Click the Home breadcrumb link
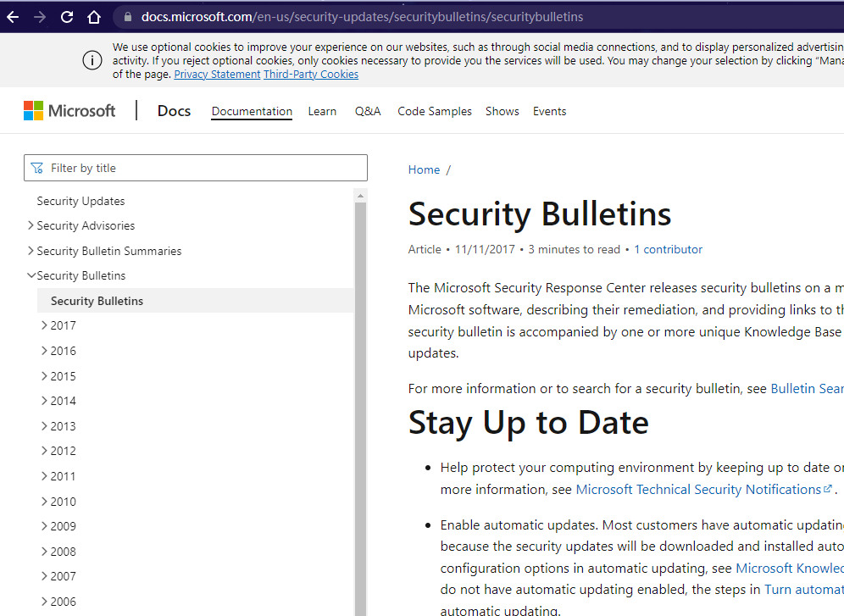Image resolution: width=844 pixels, height=616 pixels. tap(425, 169)
